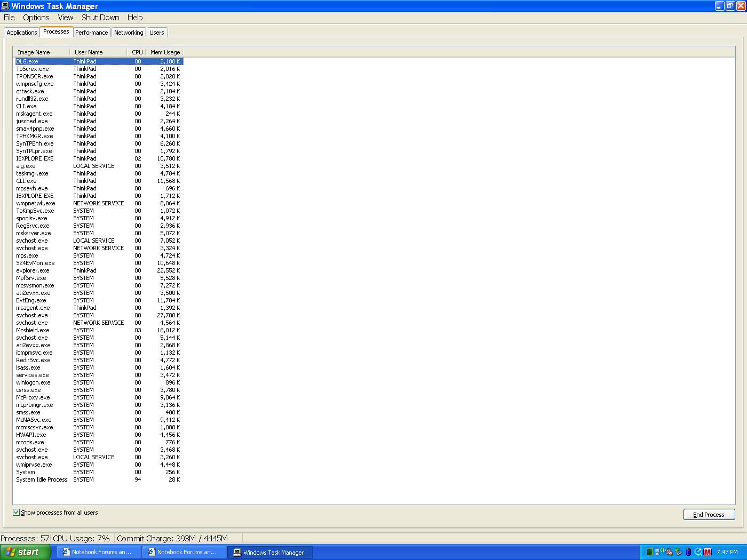Open the Options menu
This screenshot has height=560, width=747.
(36, 18)
